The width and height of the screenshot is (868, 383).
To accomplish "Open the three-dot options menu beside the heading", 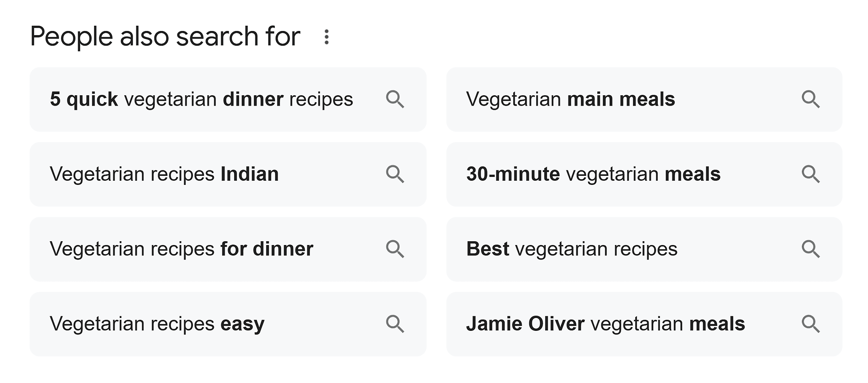I will 326,36.
